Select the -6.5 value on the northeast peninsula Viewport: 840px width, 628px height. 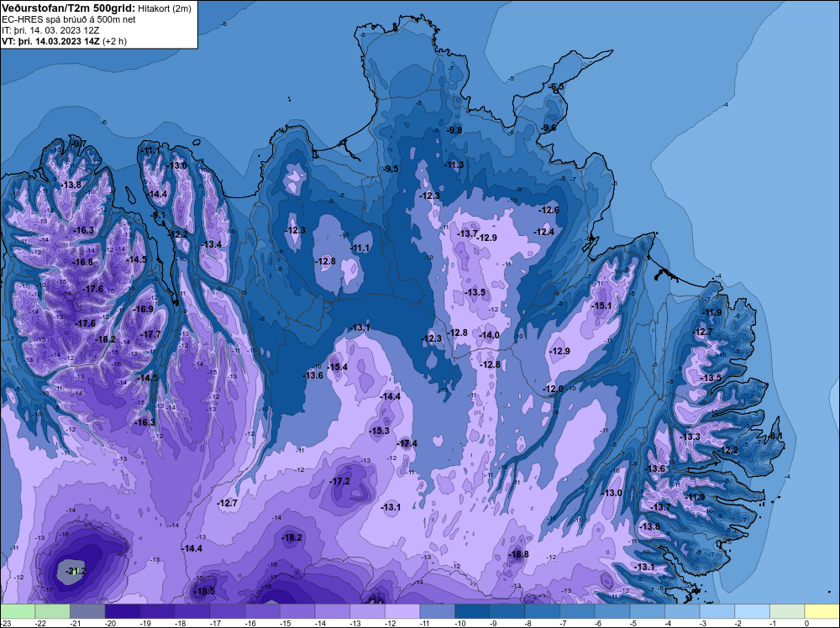(556, 86)
